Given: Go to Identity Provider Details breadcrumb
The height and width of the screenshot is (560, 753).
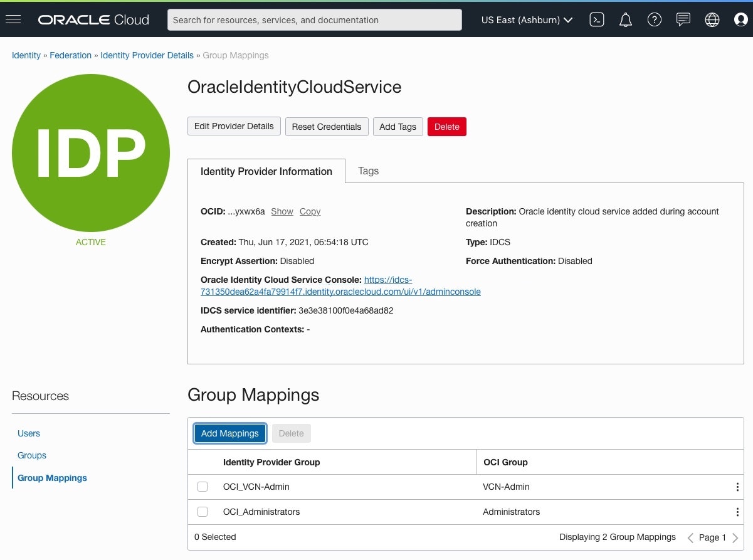Looking at the screenshot, I should [x=147, y=55].
